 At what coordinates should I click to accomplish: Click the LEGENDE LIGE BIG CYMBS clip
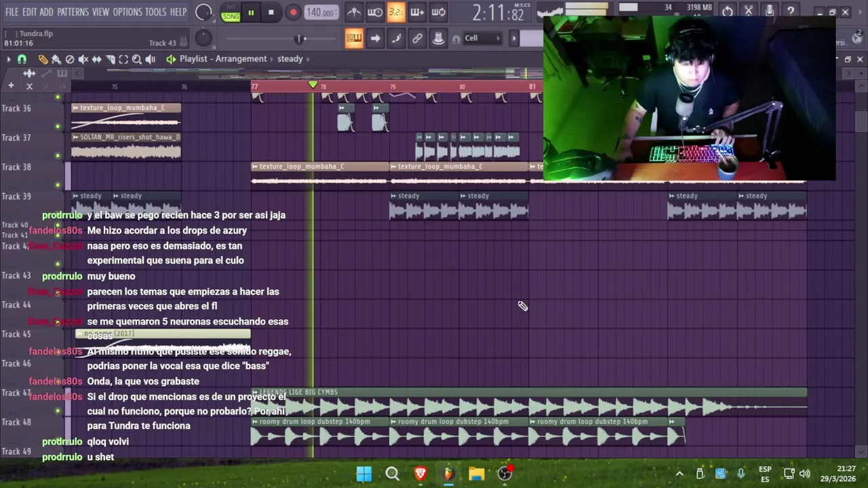pos(529,402)
